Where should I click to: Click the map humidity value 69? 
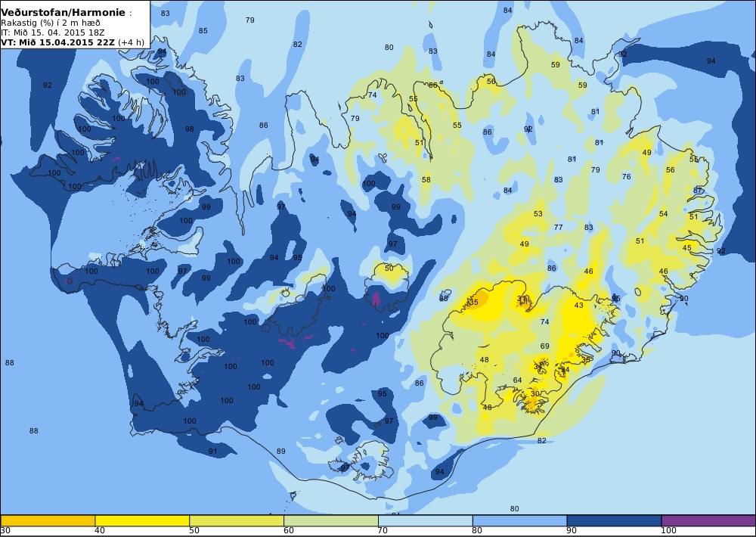click(x=545, y=346)
